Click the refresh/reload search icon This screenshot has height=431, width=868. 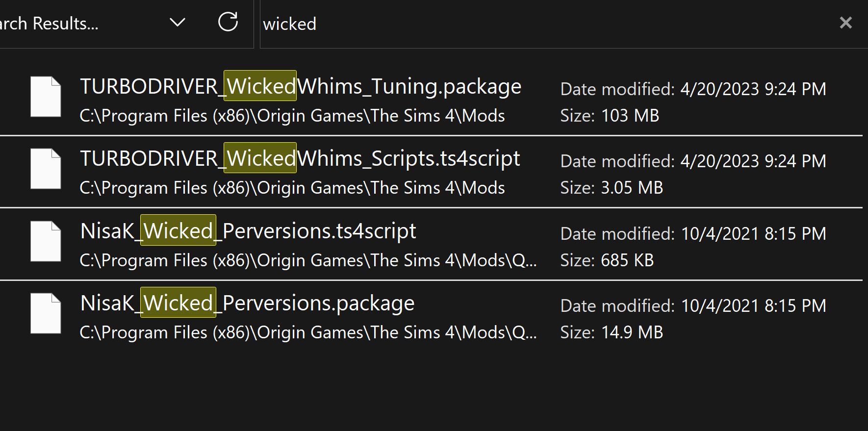[228, 22]
